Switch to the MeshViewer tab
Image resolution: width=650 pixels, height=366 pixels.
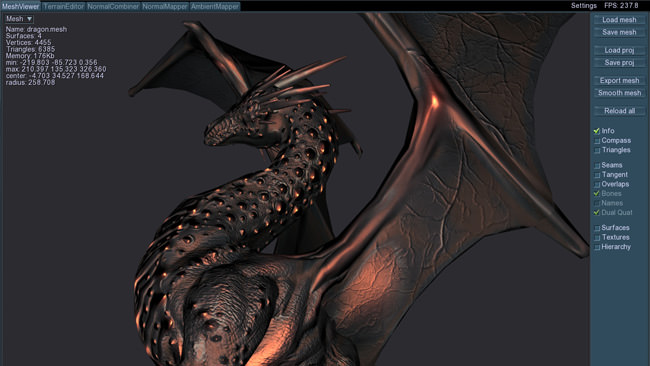coord(20,6)
